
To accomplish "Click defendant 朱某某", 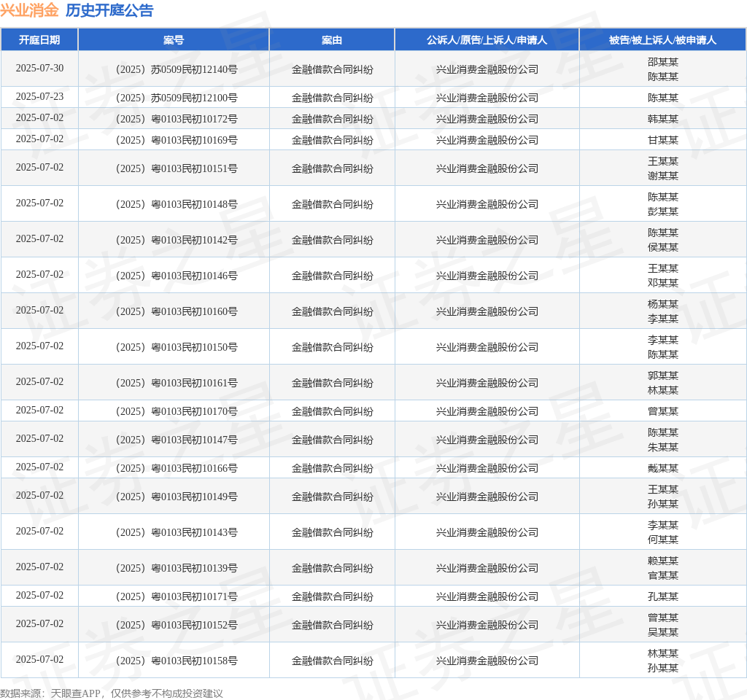I will (x=662, y=448).
